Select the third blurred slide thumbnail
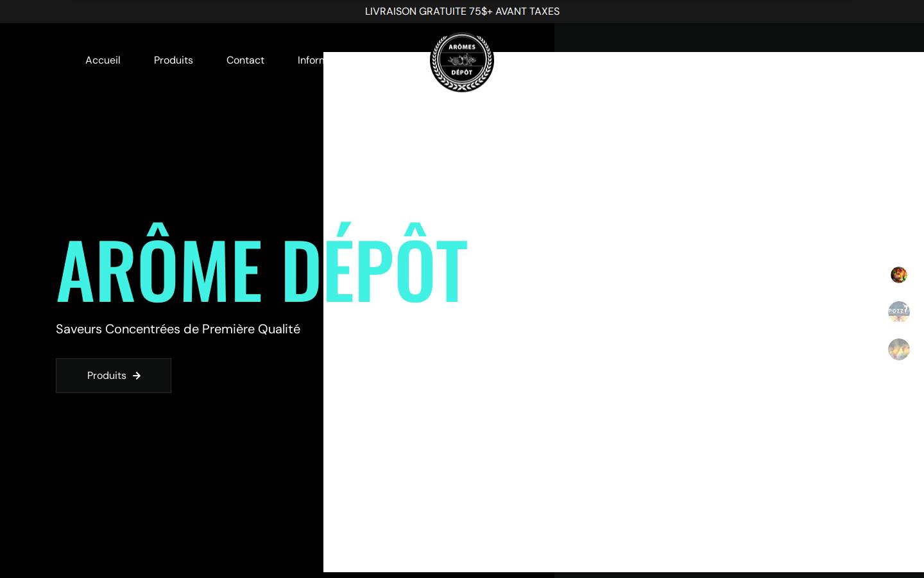Image resolution: width=924 pixels, height=578 pixels. click(x=899, y=349)
